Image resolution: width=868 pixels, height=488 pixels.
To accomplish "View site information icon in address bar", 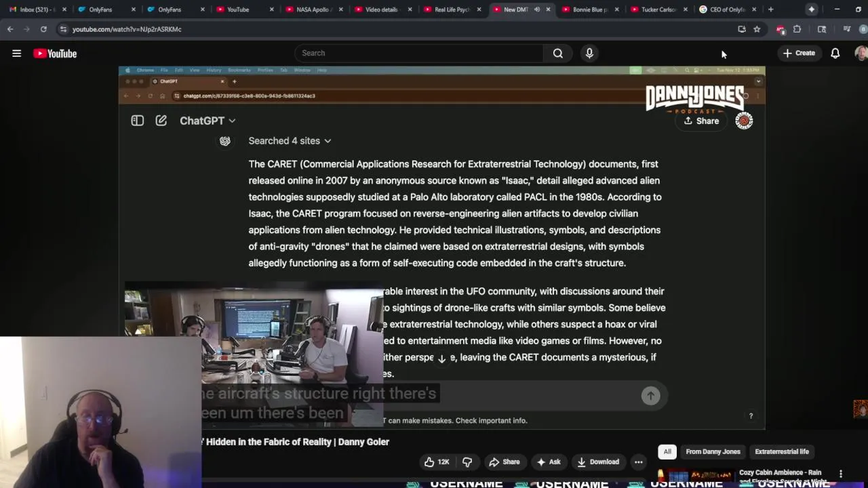I will (63, 29).
